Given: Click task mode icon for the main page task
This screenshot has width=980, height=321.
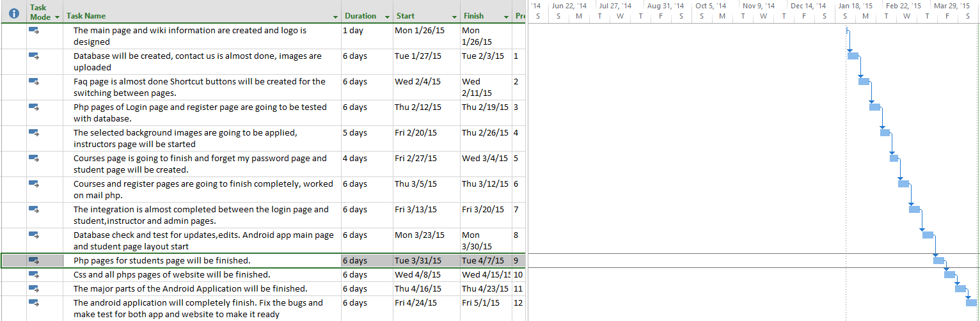Looking at the screenshot, I should (x=34, y=31).
